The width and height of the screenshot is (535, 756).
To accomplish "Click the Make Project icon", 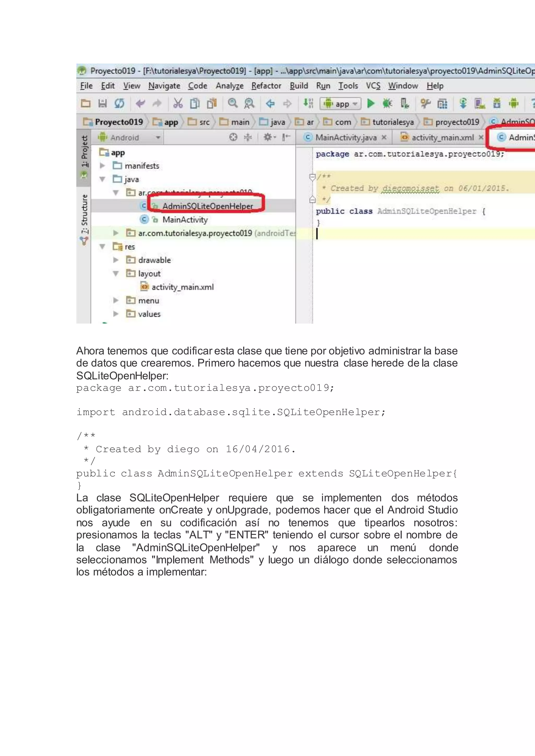I will tap(308, 103).
